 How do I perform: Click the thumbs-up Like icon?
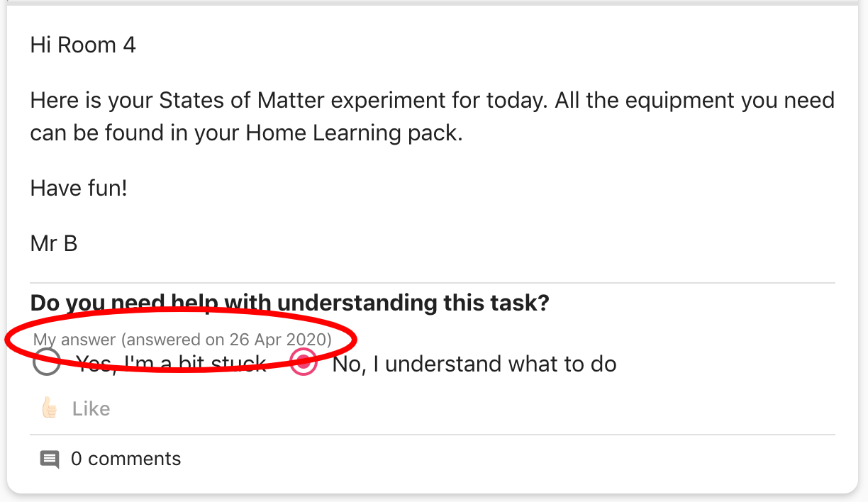[x=49, y=408]
